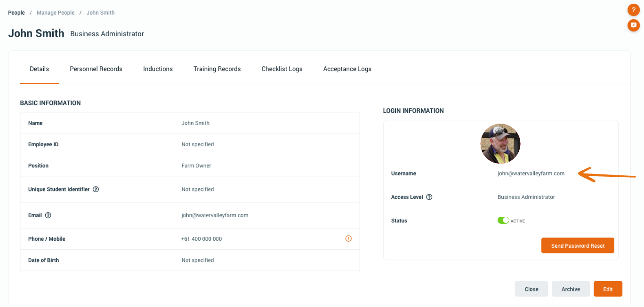Click the orange help question mark icon
This screenshot has height=307, width=644.
point(634,10)
